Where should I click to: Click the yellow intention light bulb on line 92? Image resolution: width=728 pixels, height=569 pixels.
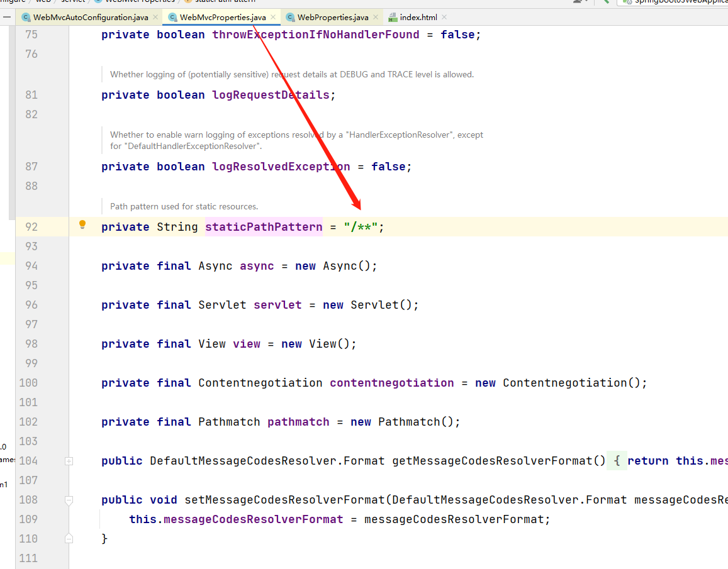point(82,224)
